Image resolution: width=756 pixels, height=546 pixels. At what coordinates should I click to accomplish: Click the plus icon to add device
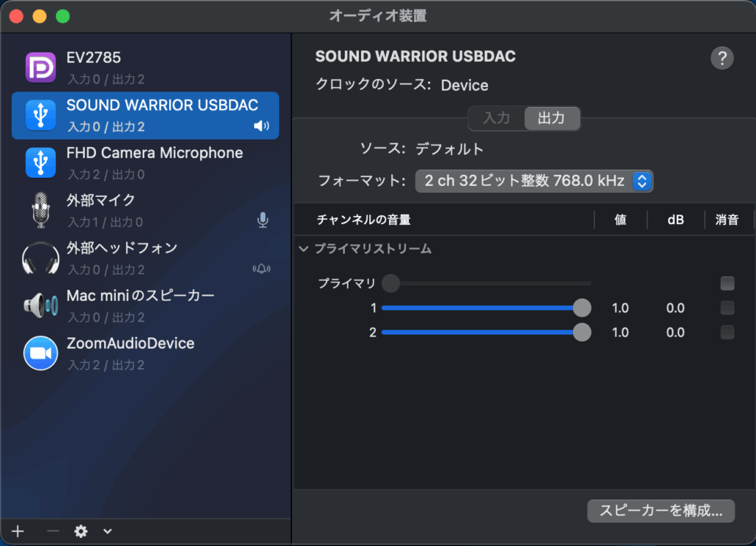(x=18, y=531)
